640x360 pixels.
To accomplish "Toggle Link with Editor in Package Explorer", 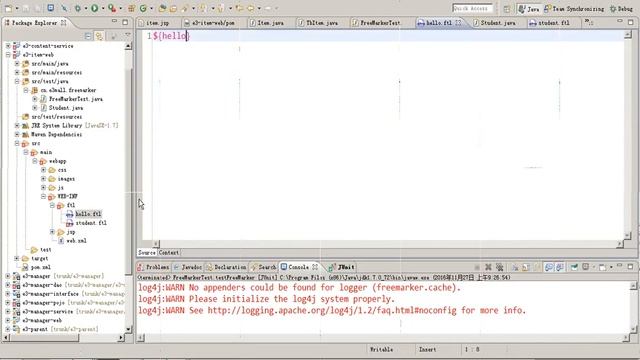I will click(x=99, y=36).
